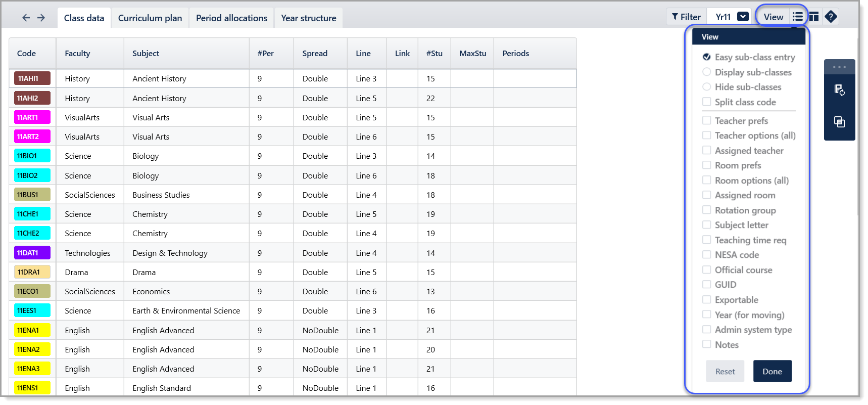This screenshot has width=868, height=405.
Task: Select the 11AHI1 class code badge
Action: [32, 78]
